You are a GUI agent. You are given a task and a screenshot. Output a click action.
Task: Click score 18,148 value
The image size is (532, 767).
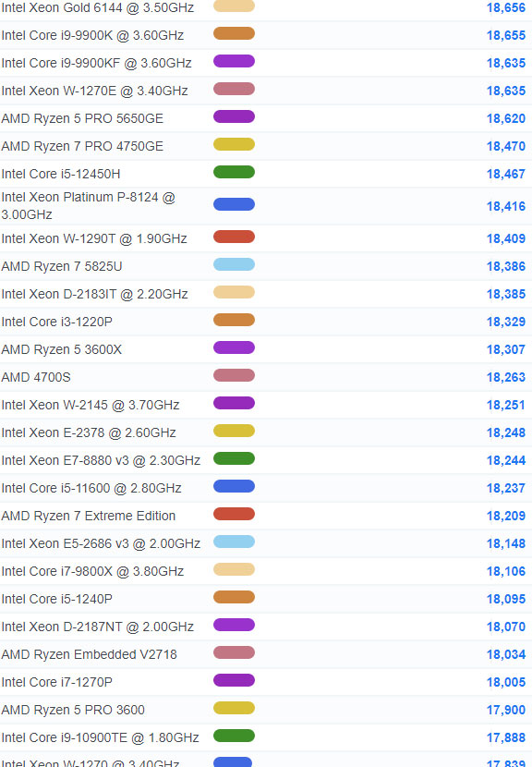(506, 543)
